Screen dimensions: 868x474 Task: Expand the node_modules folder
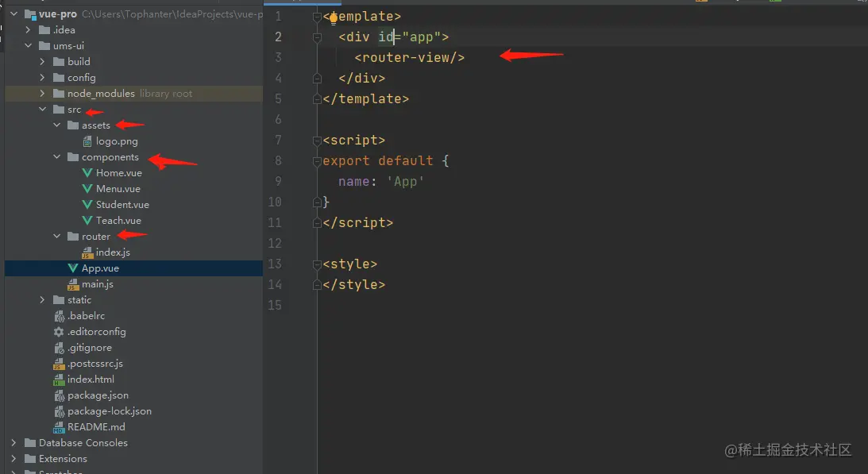pyautogui.click(x=43, y=93)
